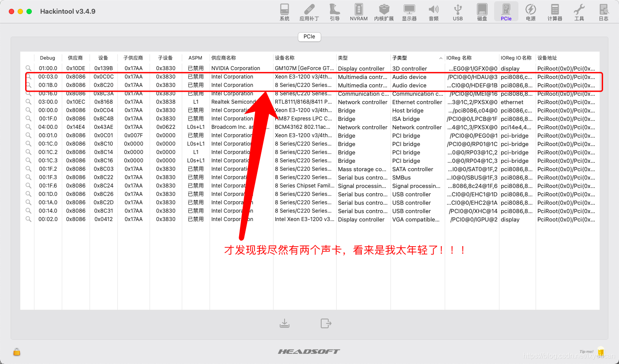This screenshot has height=364, width=619.
Task: Click the magnifier icon for device 00:02.0
Action: click(28, 219)
